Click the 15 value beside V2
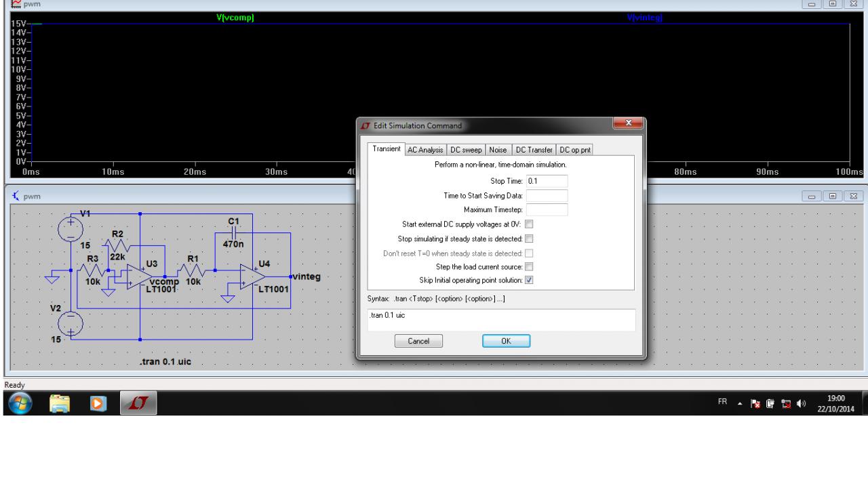 57,339
